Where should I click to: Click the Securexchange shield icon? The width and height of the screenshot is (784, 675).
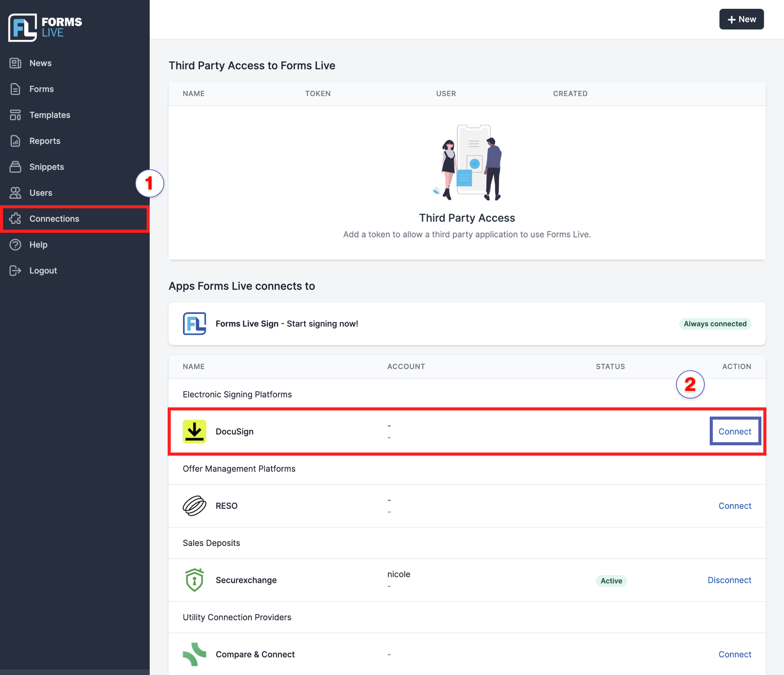[x=194, y=580]
